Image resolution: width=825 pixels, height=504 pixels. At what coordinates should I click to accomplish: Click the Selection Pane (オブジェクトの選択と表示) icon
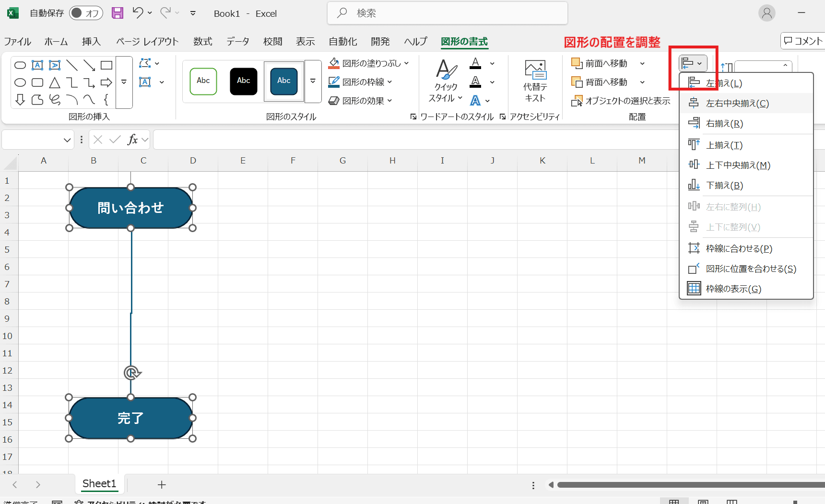coord(577,101)
